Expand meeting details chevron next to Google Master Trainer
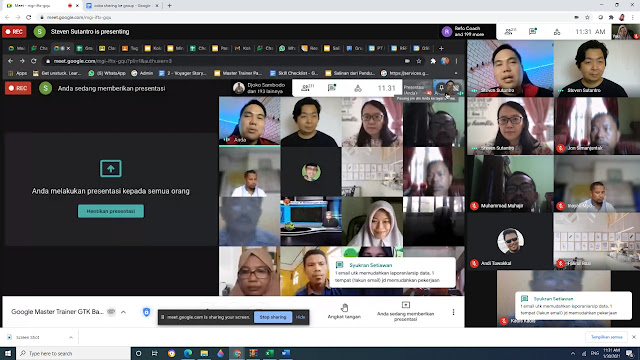Image resolution: width=640 pixels, height=360 pixels. coord(123,312)
